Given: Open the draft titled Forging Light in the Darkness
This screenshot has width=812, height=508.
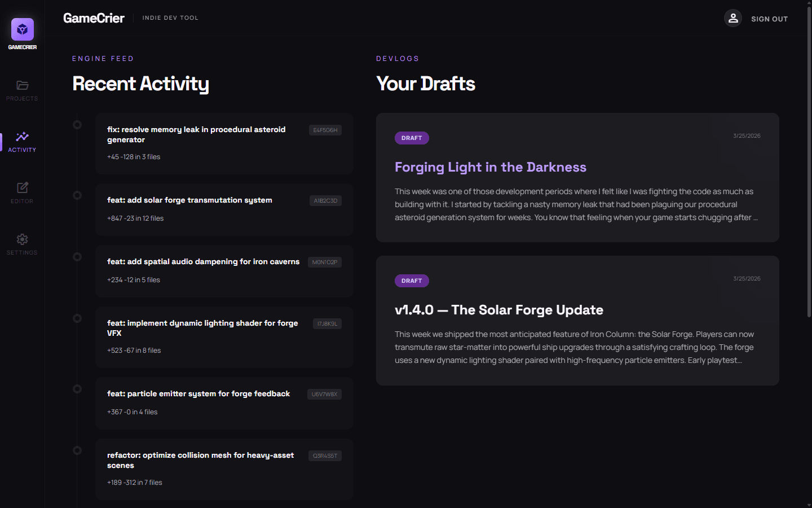Looking at the screenshot, I should [491, 167].
